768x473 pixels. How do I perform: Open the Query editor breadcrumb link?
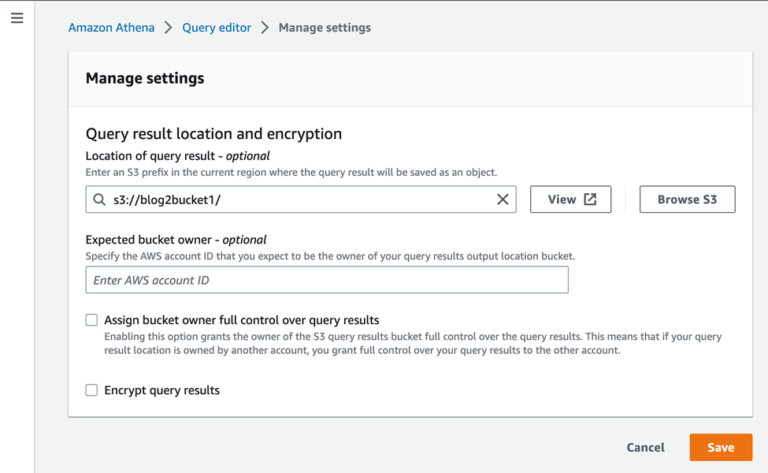216,27
